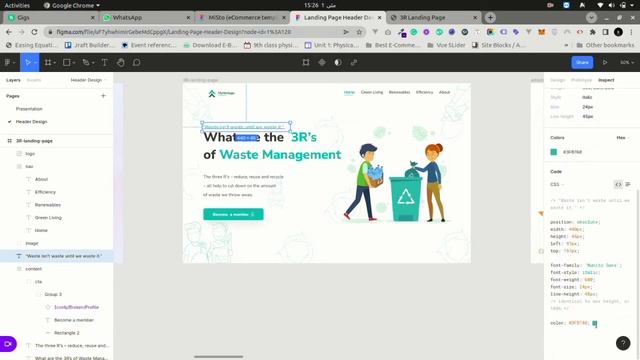Open the help question mark button
640x360 pixels.
point(623,343)
